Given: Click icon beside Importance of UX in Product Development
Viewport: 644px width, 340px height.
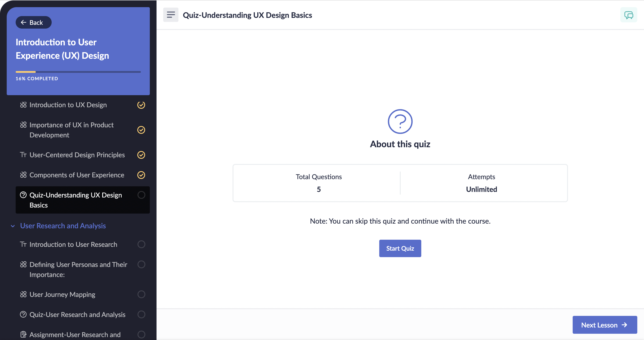Looking at the screenshot, I should point(23,125).
